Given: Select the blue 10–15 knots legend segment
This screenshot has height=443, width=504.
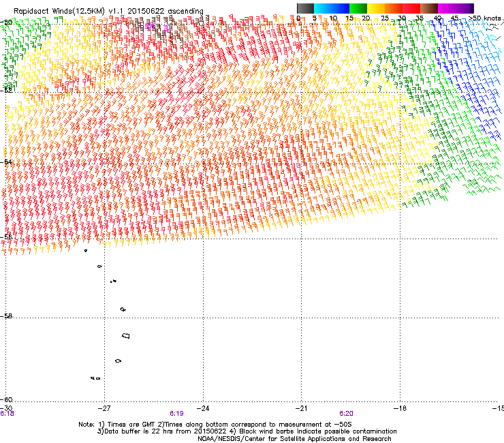Looking at the screenshot, I should tap(341, 8).
